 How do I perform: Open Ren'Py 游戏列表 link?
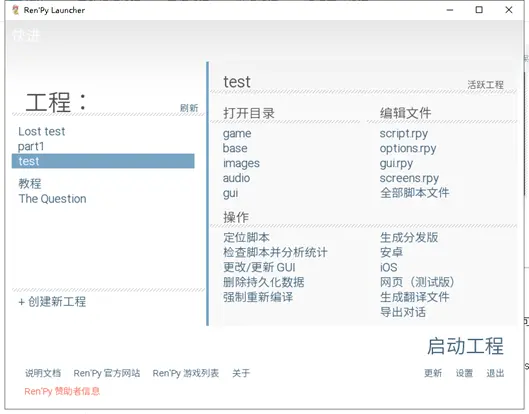(186, 373)
